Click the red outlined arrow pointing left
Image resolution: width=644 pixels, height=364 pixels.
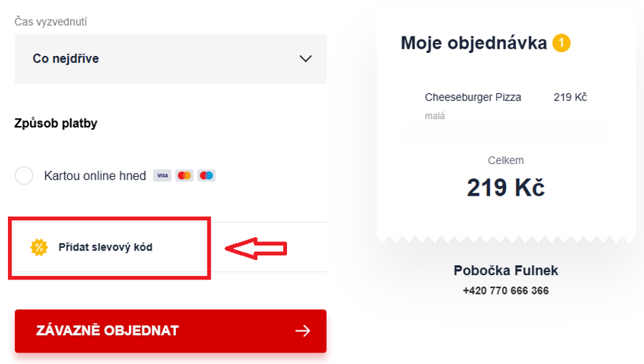(256, 249)
